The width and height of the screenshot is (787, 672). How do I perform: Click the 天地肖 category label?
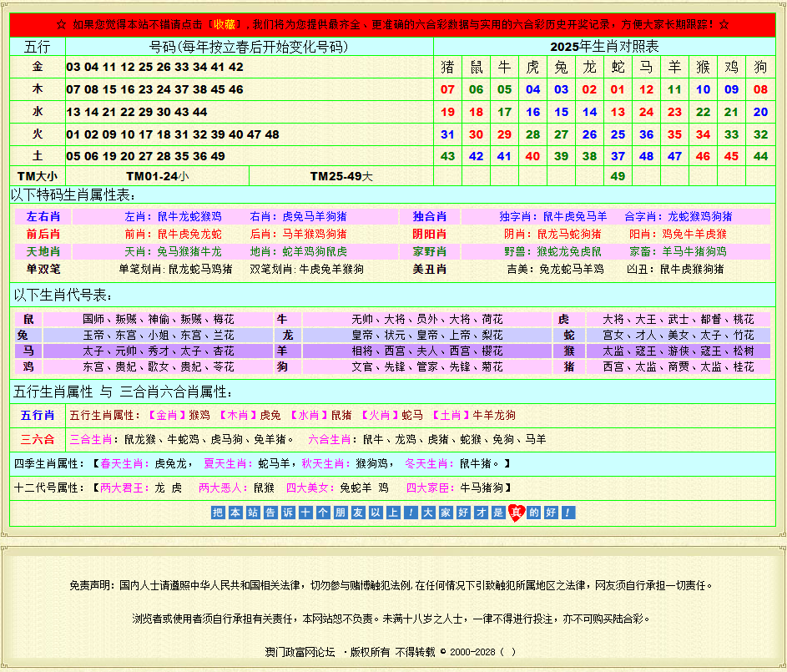click(x=43, y=251)
